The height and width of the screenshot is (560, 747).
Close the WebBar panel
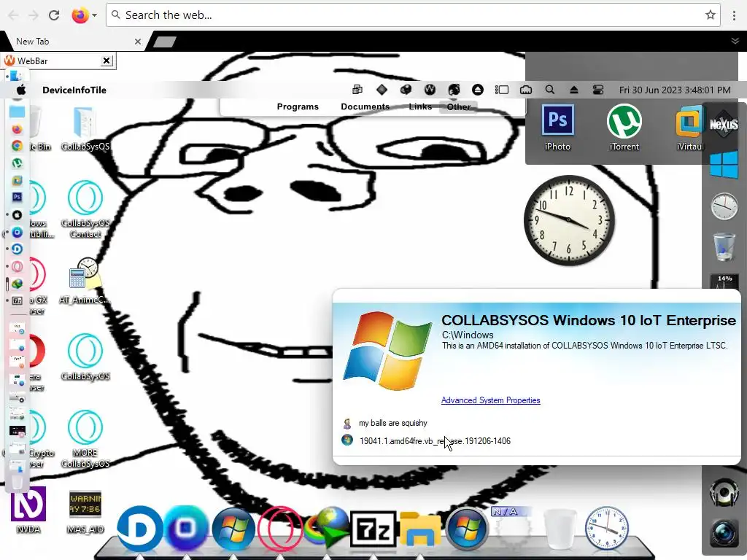point(107,61)
